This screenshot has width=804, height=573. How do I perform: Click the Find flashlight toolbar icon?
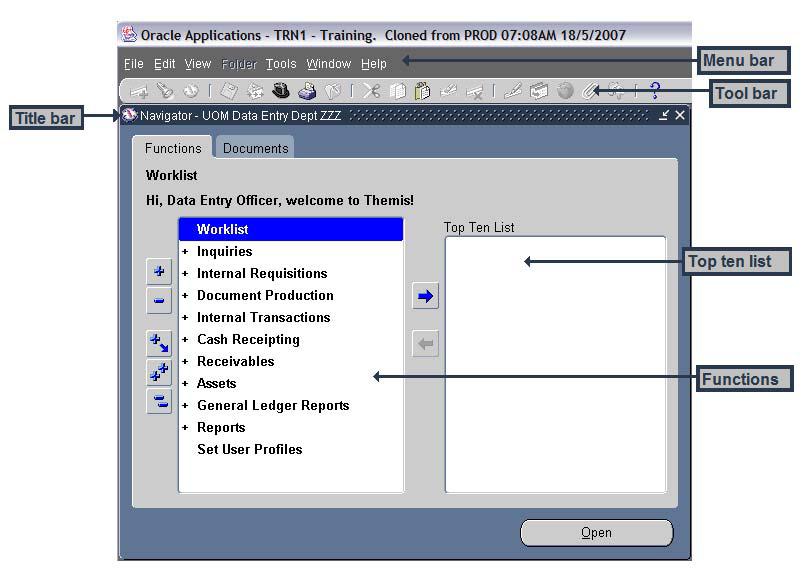pyautogui.click(x=165, y=91)
